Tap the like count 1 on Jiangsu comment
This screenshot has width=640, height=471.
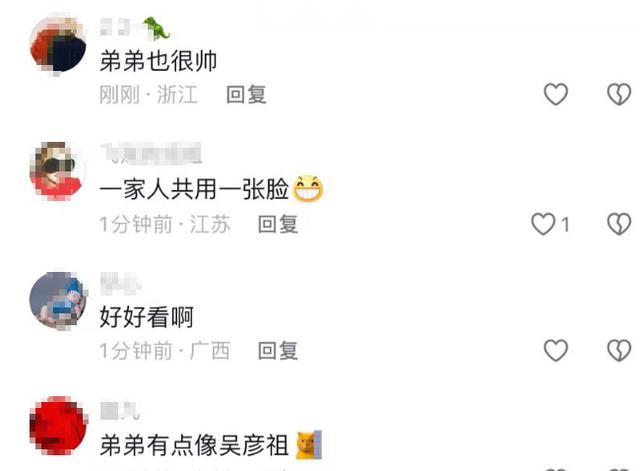[x=565, y=224]
